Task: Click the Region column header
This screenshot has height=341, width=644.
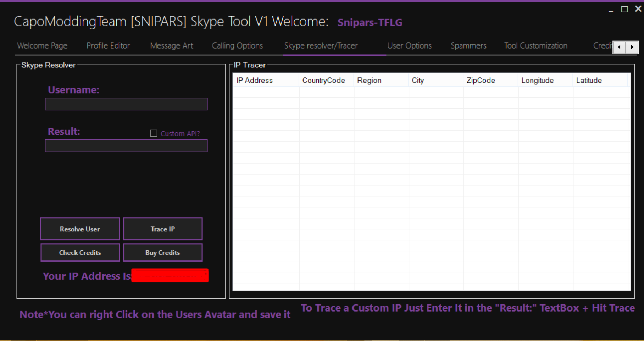Action: pyautogui.click(x=381, y=81)
